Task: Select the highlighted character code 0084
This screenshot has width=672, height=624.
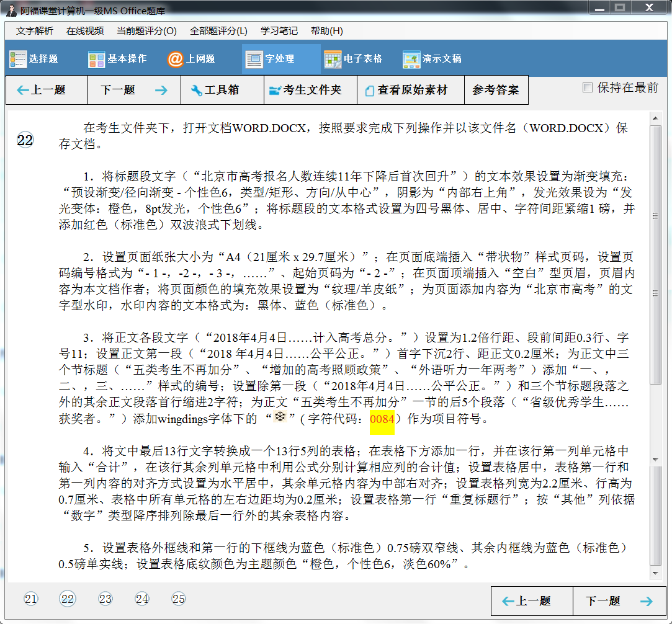Action: pyautogui.click(x=381, y=419)
